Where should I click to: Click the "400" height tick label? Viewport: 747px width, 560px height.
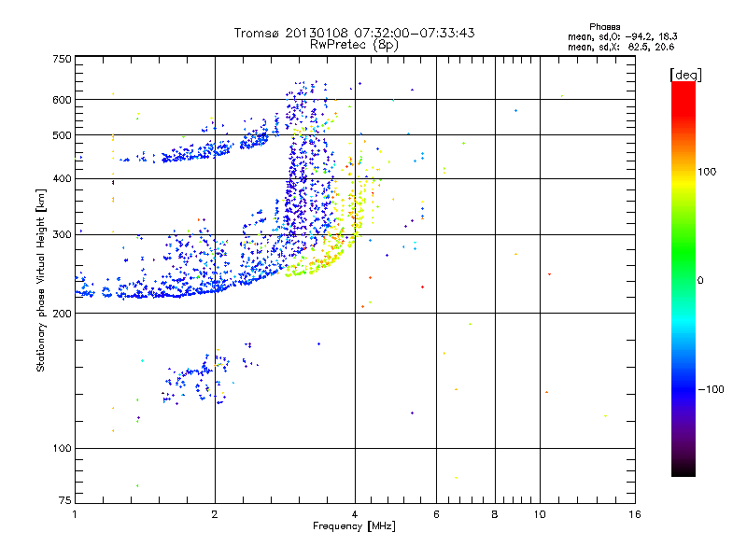[62, 178]
